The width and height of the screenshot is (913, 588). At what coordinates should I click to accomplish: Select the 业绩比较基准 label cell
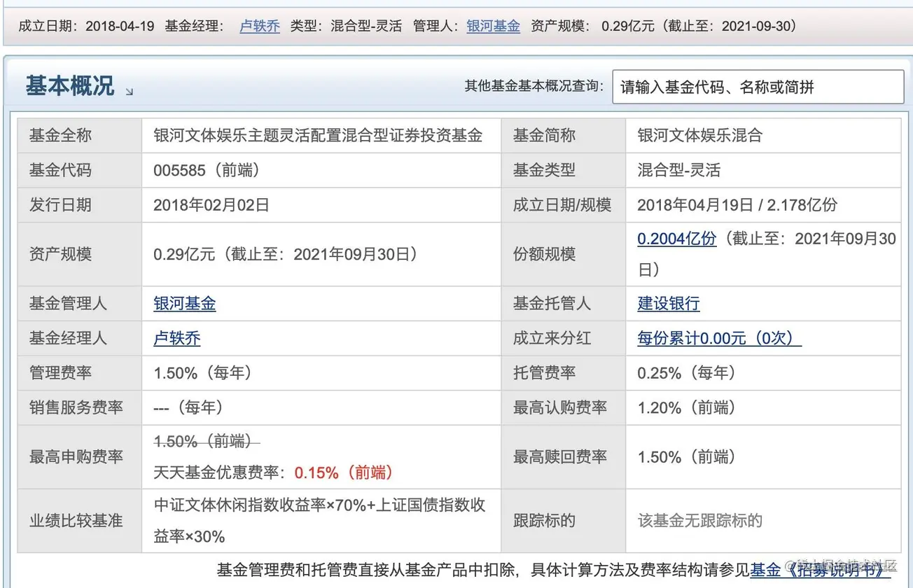[80, 521]
